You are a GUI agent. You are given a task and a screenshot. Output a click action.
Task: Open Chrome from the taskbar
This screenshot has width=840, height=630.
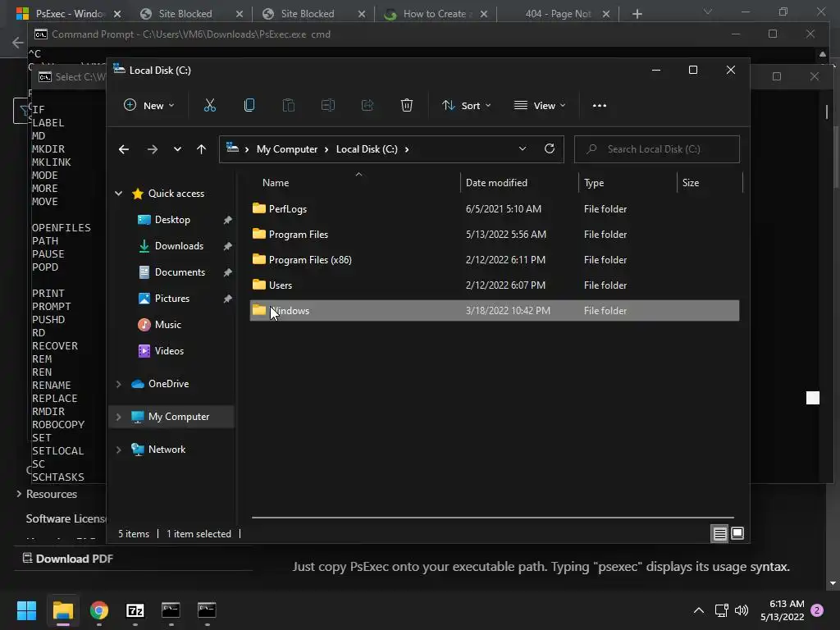(x=99, y=610)
